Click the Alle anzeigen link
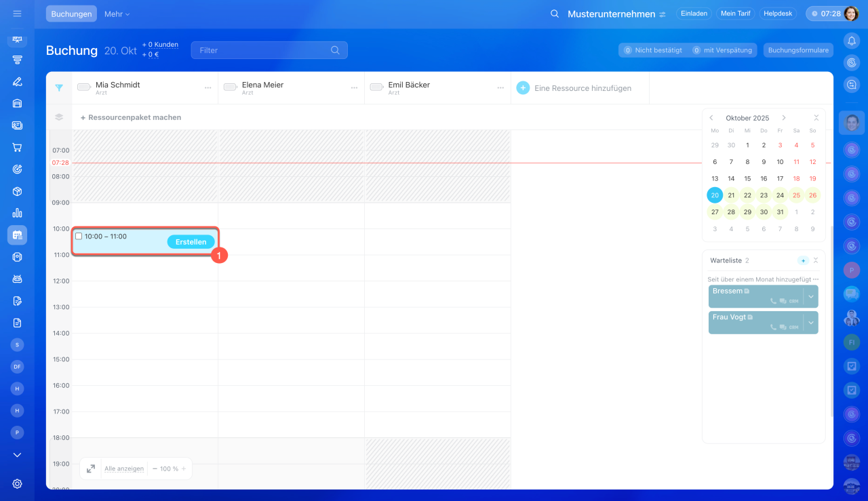The image size is (868, 501). click(124, 468)
